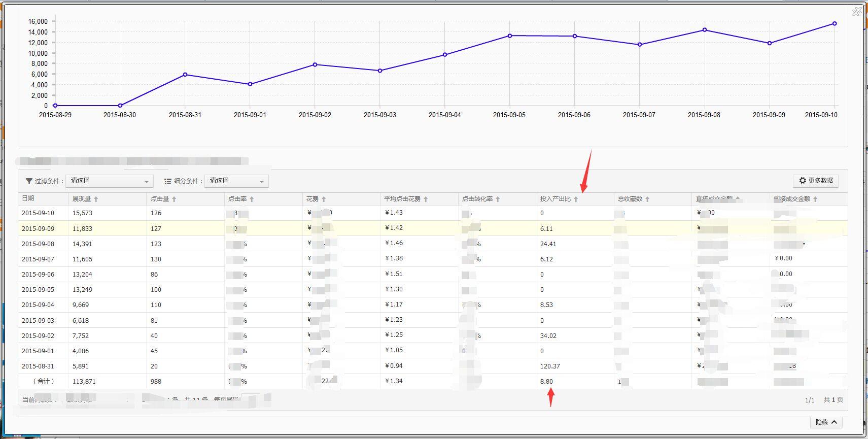Sort by 总收藏数 using its arrow icon
The height and width of the screenshot is (439, 868).
(x=647, y=199)
